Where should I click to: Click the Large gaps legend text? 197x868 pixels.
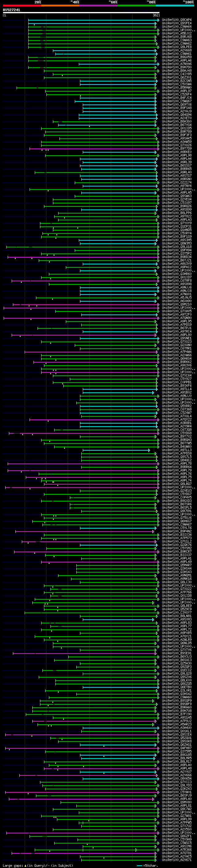(38, 865)
